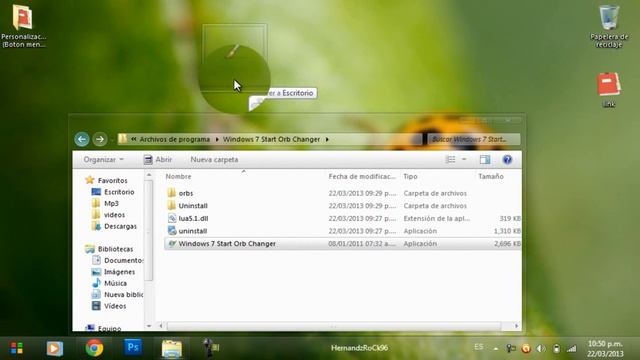Open Explorer help icon
The height and width of the screenshot is (360, 640).
[x=507, y=160]
